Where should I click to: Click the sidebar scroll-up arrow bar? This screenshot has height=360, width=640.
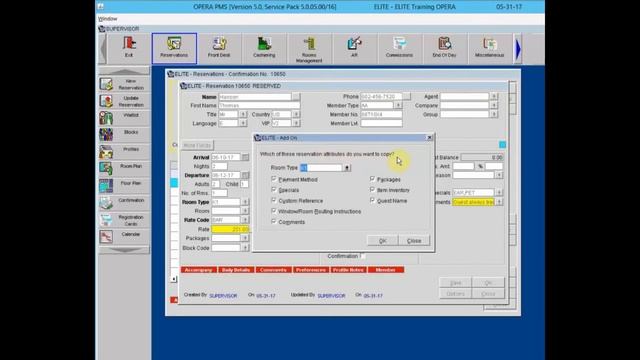[124, 71]
